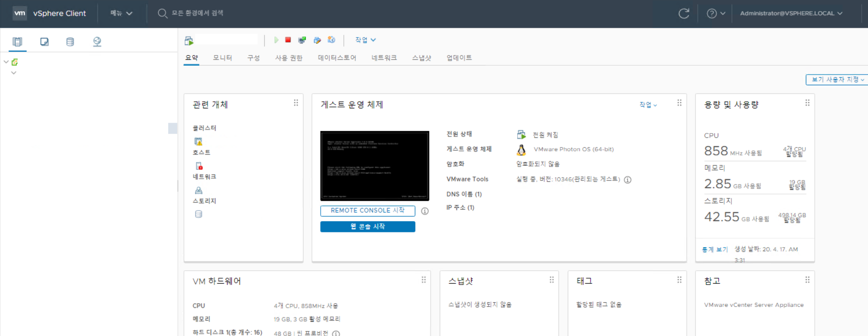This screenshot has height=336, width=868.
Task: Open the 데이터스토어 tab
Action: [337, 58]
